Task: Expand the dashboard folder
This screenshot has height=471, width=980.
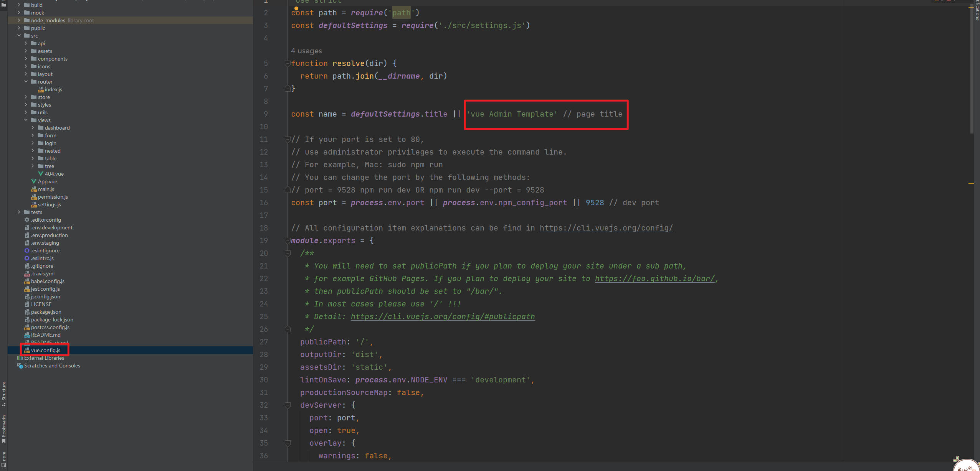Action: pos(33,128)
